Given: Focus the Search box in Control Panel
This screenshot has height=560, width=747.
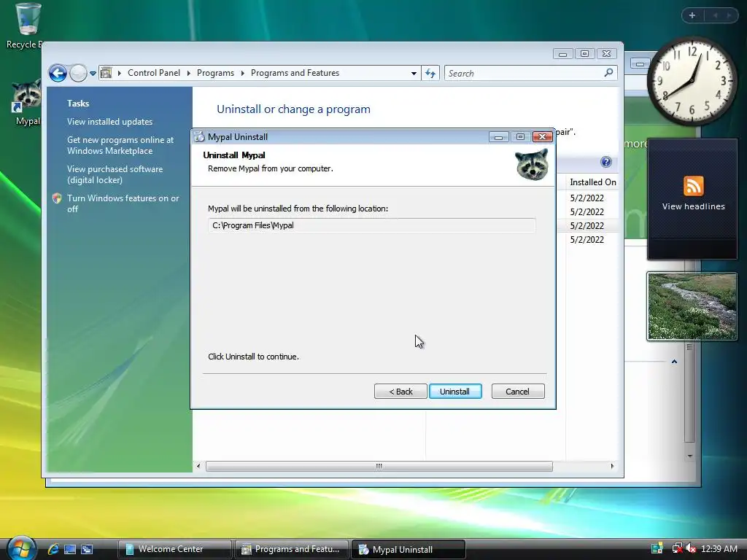Looking at the screenshot, I should click(524, 74).
